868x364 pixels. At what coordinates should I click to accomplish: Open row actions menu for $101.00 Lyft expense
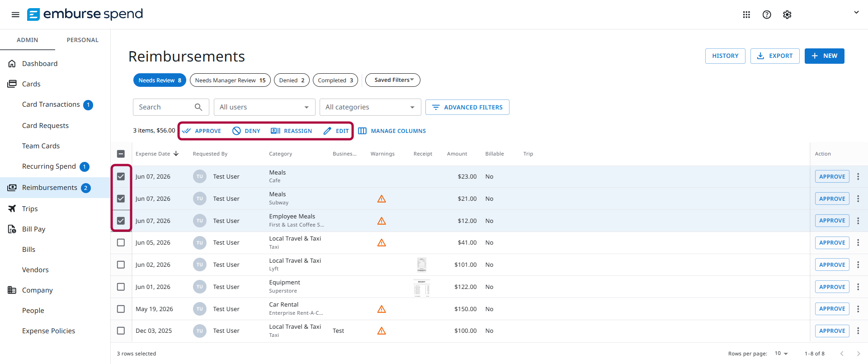tap(858, 265)
